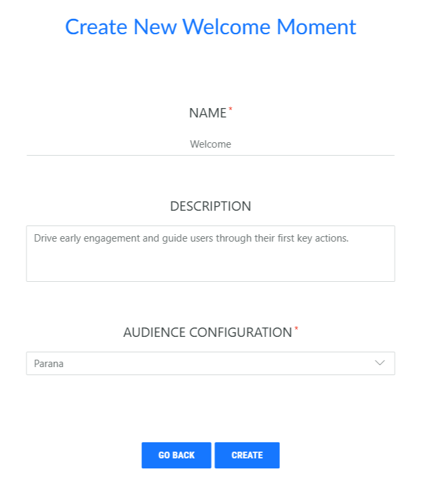This screenshot has height=504, width=424.
Task: Select the Parana value in the dropdown
Action: 49,364
